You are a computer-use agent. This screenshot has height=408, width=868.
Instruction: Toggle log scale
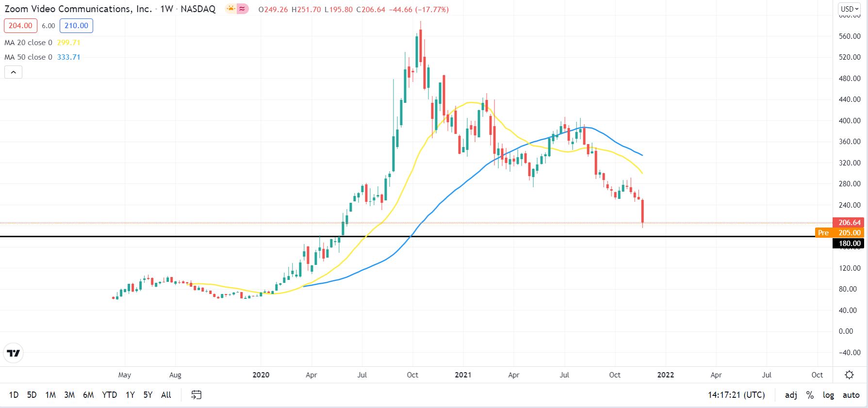[x=828, y=395]
